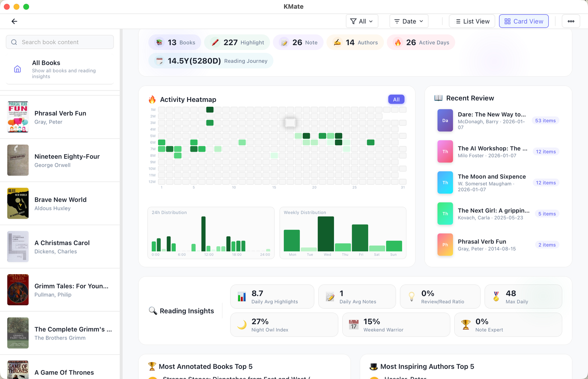Image resolution: width=588 pixels, height=379 pixels.
Task: Switch to List View
Action: coord(472,21)
